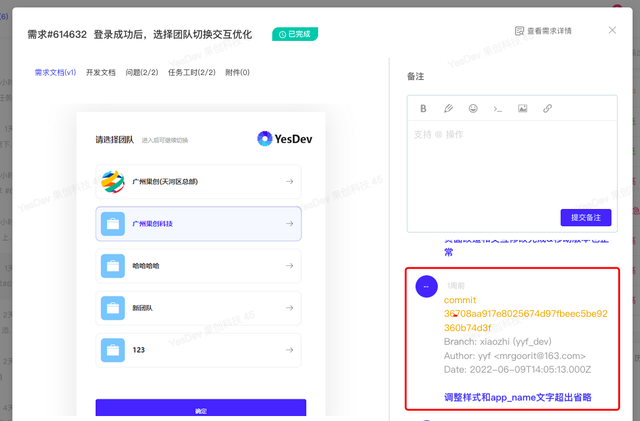Click the briefcase icon beside 哈哈哈哈

click(x=113, y=266)
